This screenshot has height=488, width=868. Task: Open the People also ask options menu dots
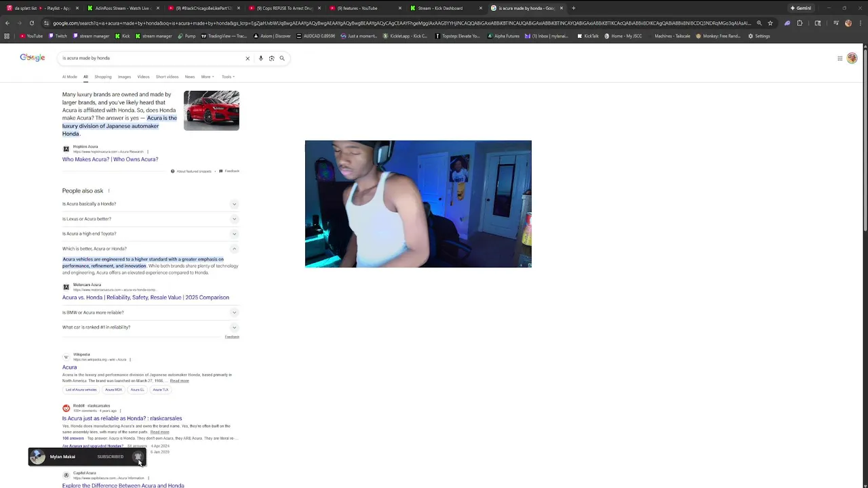coord(108,191)
